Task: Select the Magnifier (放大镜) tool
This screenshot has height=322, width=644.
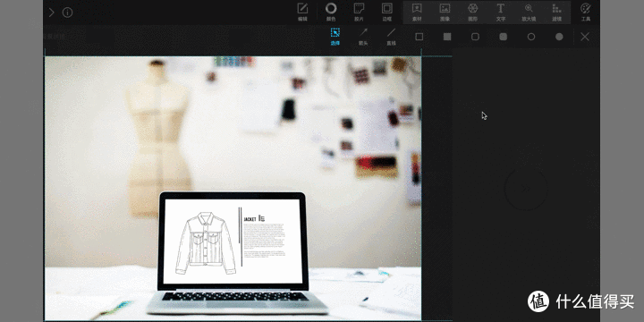Action: [x=529, y=12]
